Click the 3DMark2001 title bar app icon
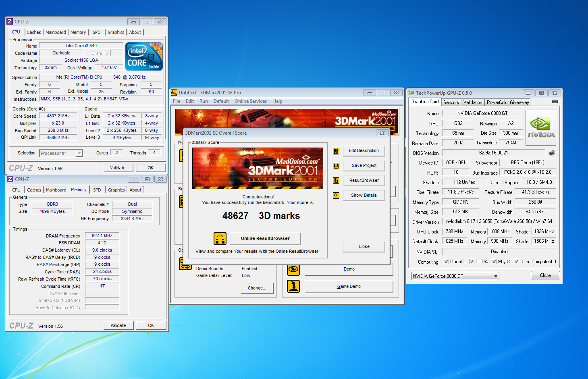The width and height of the screenshot is (588, 379). [174, 92]
